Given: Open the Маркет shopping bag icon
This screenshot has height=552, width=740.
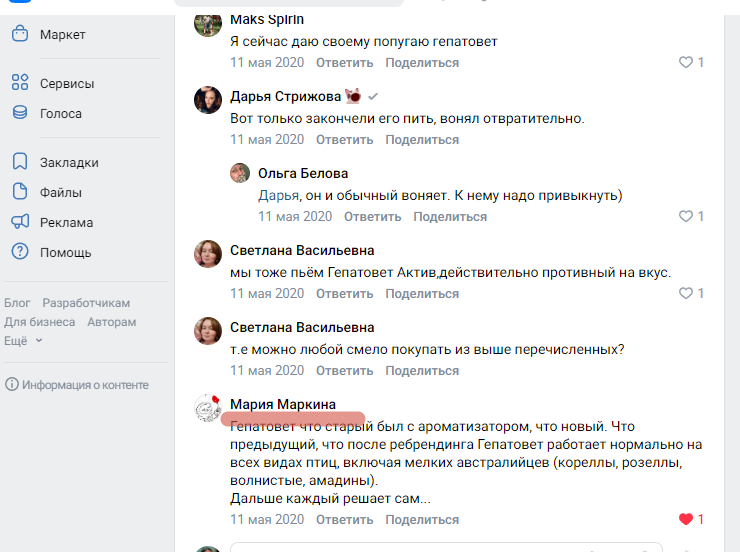Looking at the screenshot, I should click(x=20, y=34).
